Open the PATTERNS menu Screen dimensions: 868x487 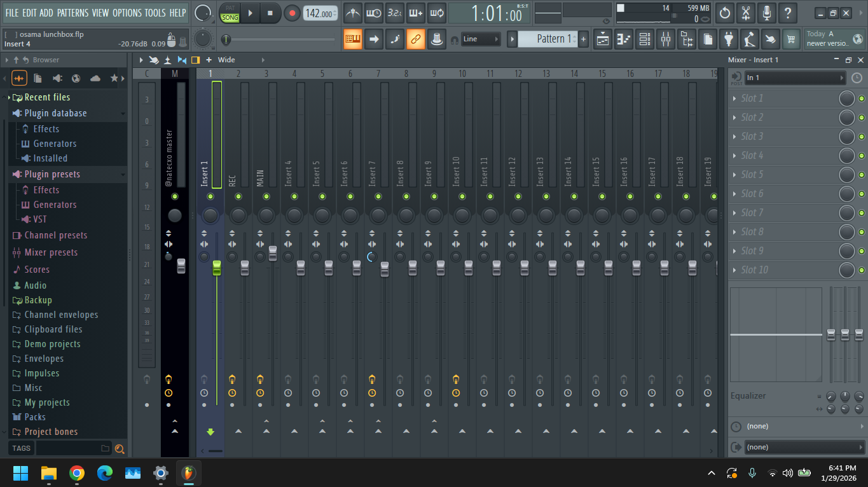pos(73,13)
